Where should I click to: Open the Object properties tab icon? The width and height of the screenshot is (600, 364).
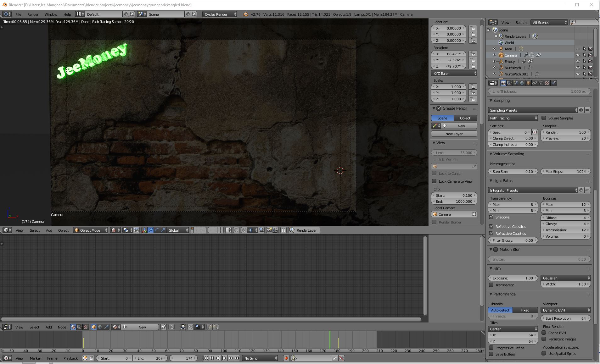pos(528,83)
